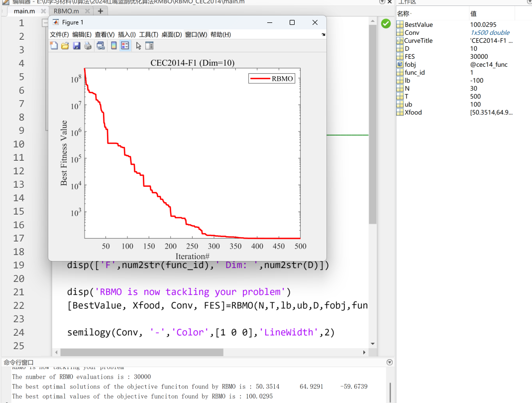Open the property inspector from Figure 1 toolbar
Image resolution: width=532 pixels, height=403 pixels.
(149, 45)
